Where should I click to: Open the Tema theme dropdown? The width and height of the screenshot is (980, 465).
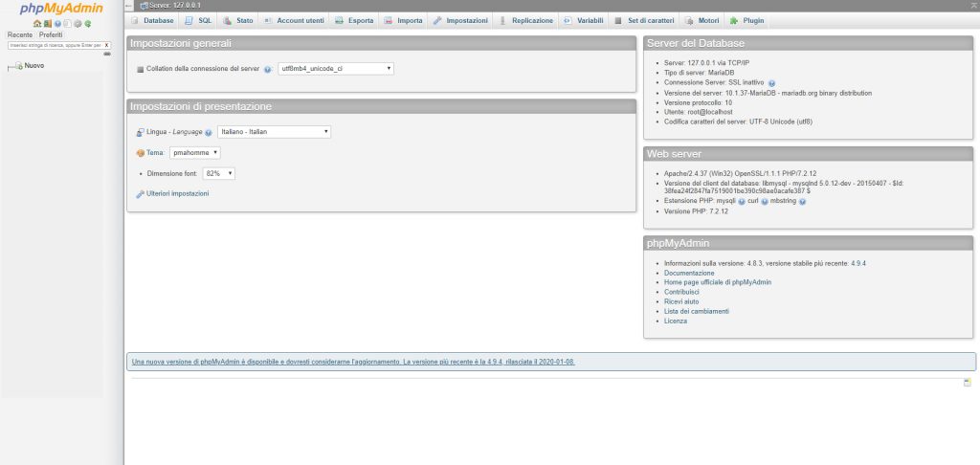coord(195,152)
